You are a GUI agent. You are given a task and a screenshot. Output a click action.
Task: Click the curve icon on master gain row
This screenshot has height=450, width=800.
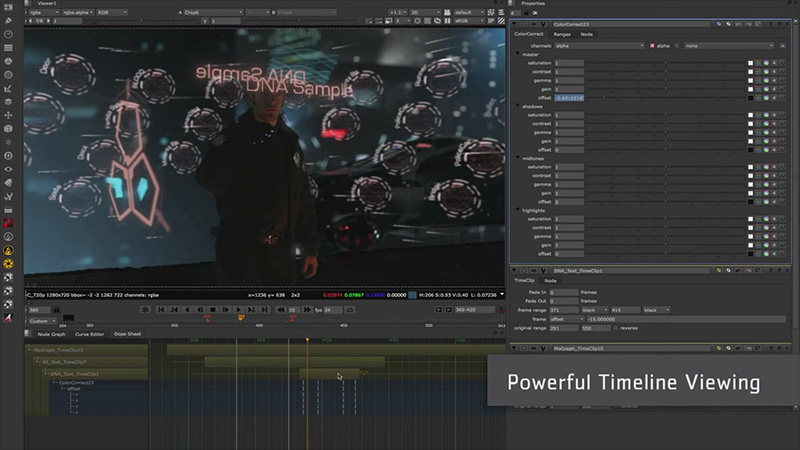[782, 89]
